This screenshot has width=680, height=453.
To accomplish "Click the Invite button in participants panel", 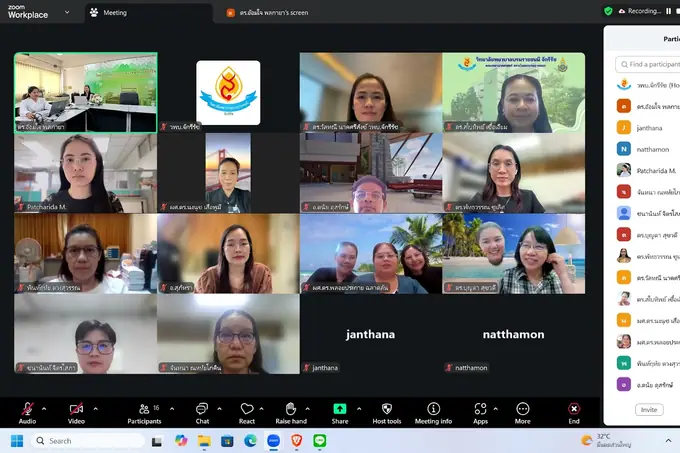I will 649,410.
